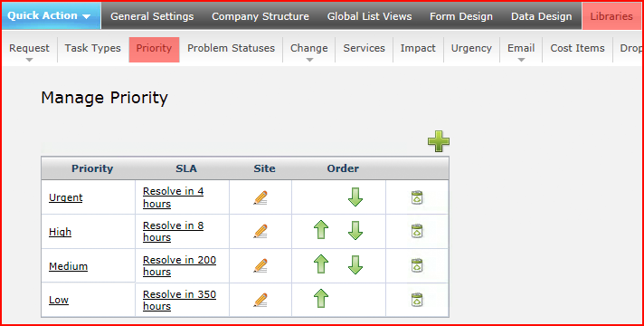Delete the Low priority with trash icon

pyautogui.click(x=417, y=300)
